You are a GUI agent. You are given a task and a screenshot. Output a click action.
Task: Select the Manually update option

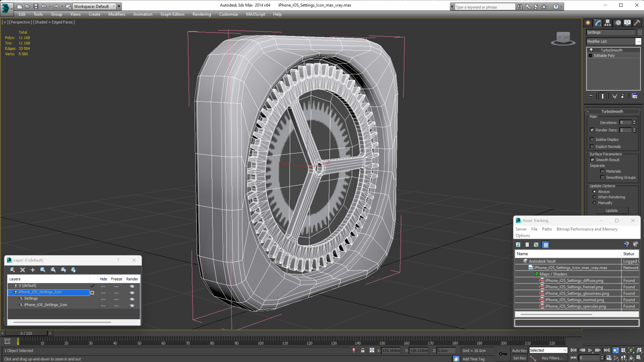coord(594,203)
